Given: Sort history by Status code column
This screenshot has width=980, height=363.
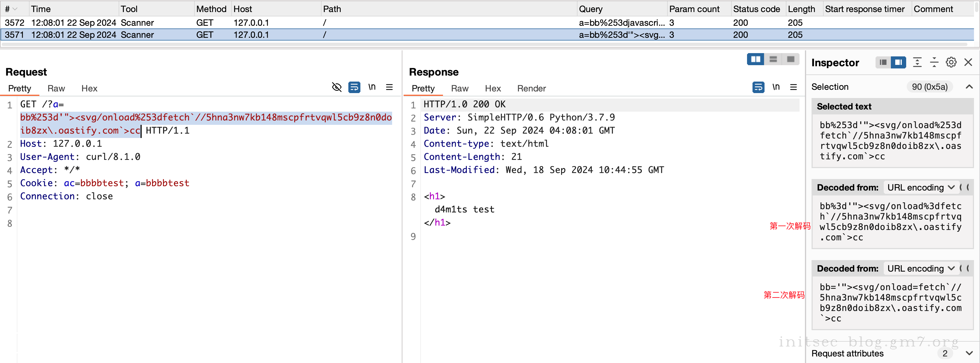Looking at the screenshot, I should pyautogui.click(x=756, y=9).
